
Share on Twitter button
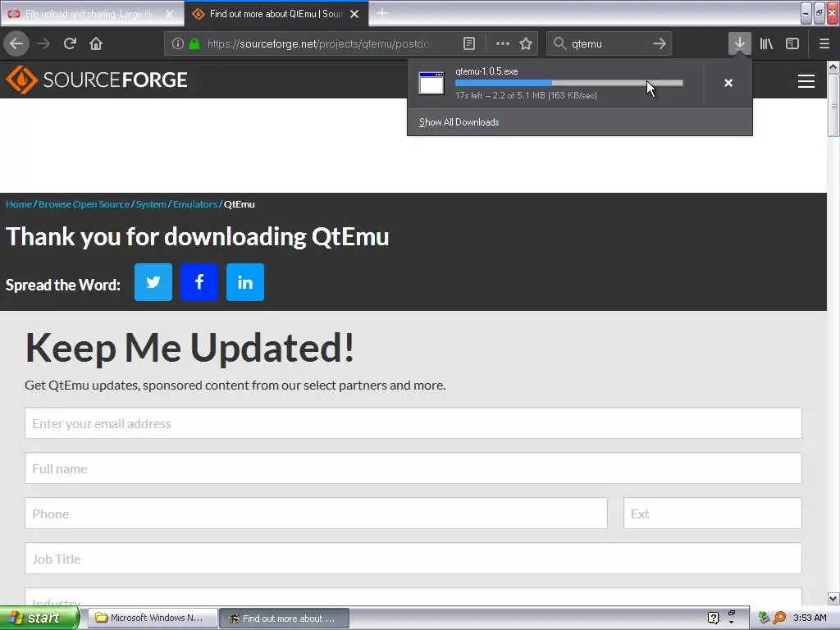pyautogui.click(x=153, y=282)
